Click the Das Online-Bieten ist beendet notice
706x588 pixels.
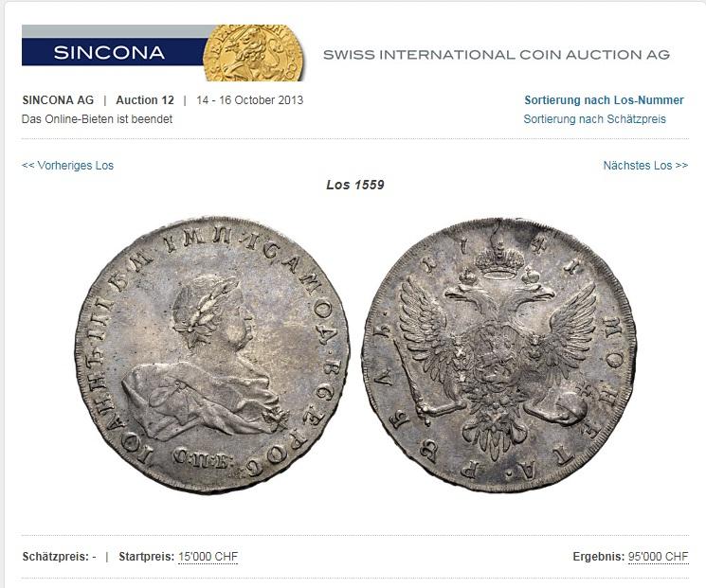click(97, 119)
